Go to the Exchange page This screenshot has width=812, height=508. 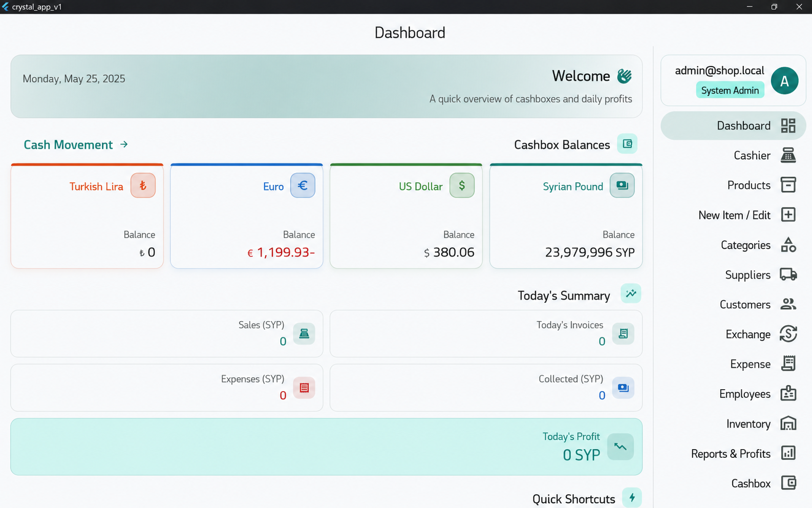(733, 334)
